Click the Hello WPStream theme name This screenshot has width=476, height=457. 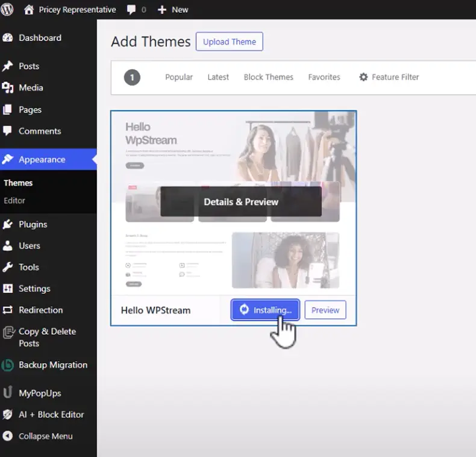coord(155,310)
